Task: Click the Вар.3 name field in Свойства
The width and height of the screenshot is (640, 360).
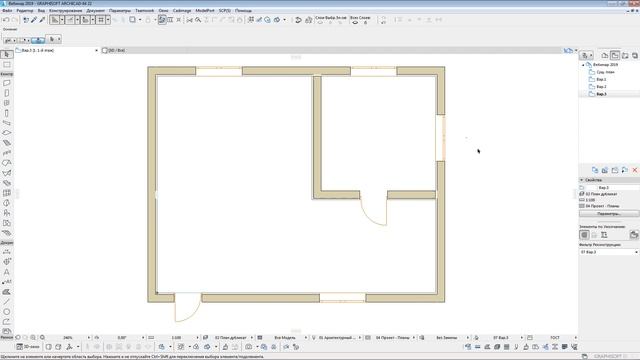Action: click(612, 187)
